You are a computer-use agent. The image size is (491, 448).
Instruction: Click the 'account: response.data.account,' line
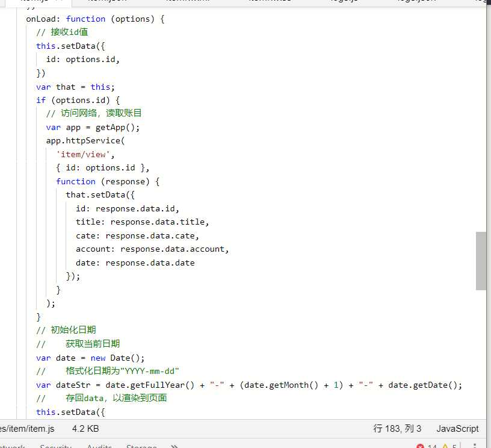152,249
